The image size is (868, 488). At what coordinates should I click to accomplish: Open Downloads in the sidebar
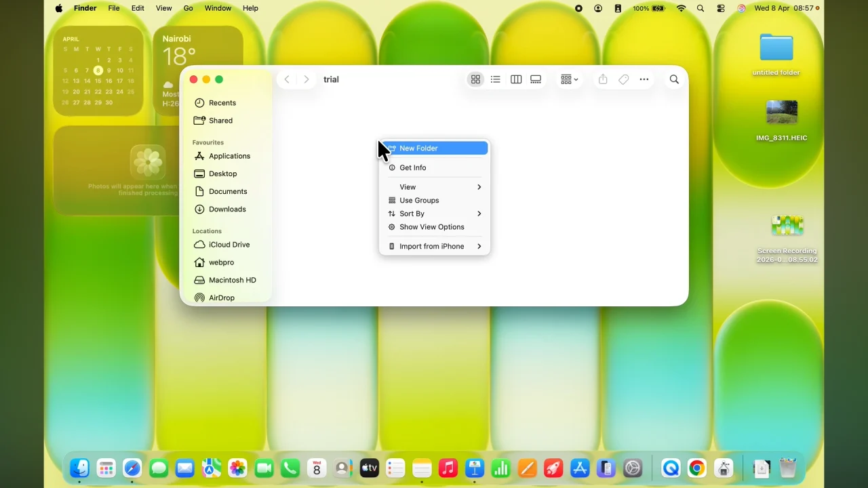[227, 209]
